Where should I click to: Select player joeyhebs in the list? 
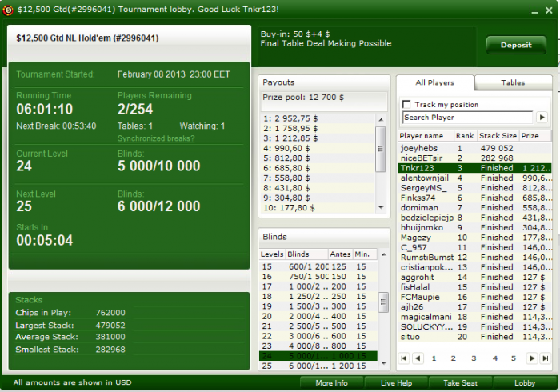point(474,148)
